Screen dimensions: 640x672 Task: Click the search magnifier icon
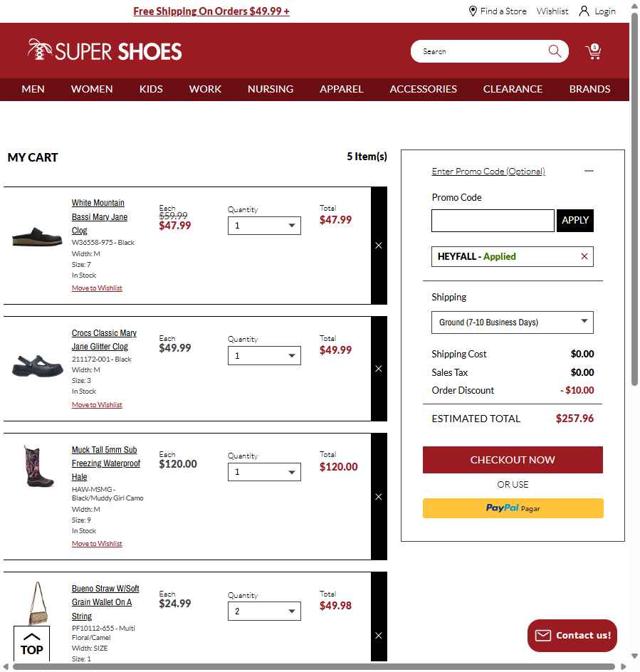(554, 51)
